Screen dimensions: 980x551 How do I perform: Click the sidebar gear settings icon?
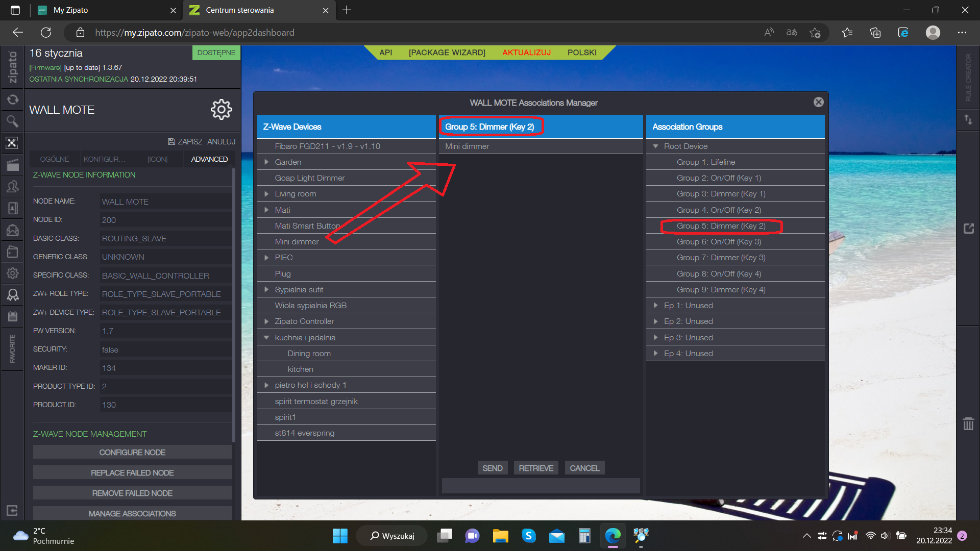12,273
